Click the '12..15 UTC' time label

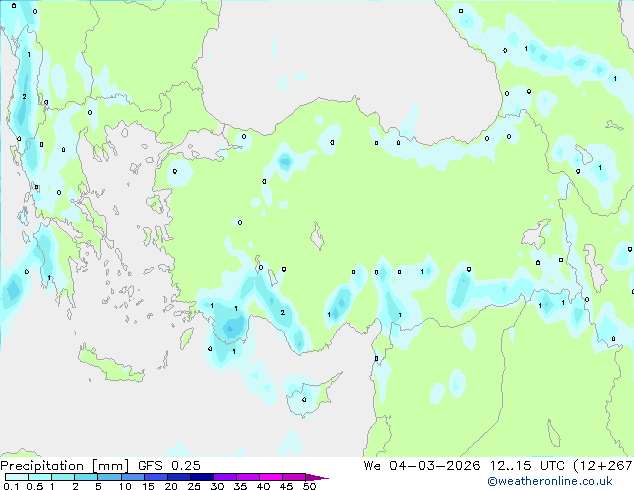tap(527, 466)
